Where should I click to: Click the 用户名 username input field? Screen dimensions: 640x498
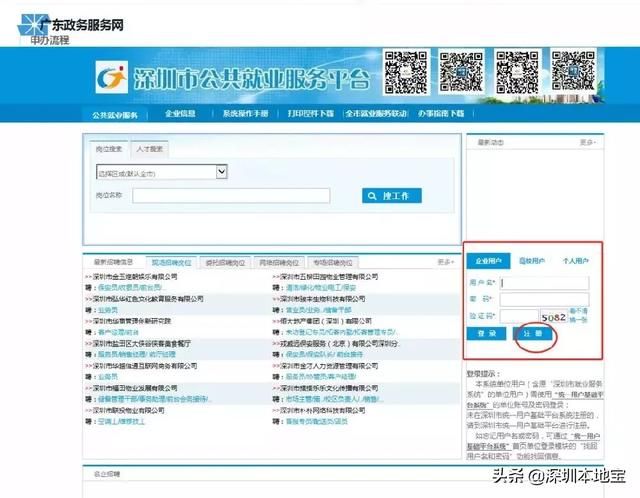[x=544, y=283]
